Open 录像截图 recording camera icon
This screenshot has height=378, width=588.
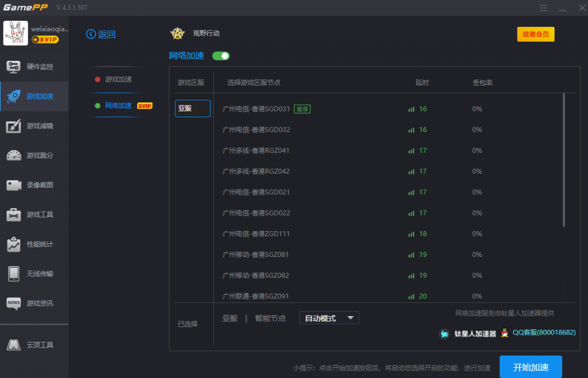[14, 185]
